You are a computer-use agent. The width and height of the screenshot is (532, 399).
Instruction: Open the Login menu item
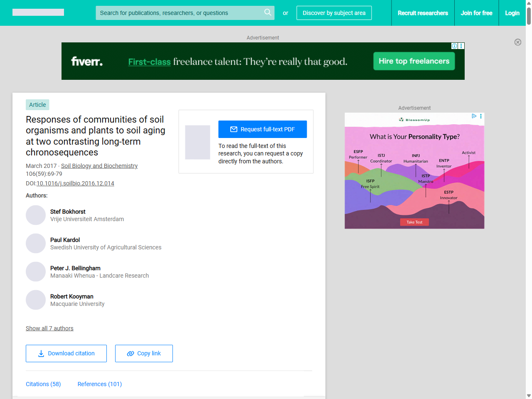512,13
